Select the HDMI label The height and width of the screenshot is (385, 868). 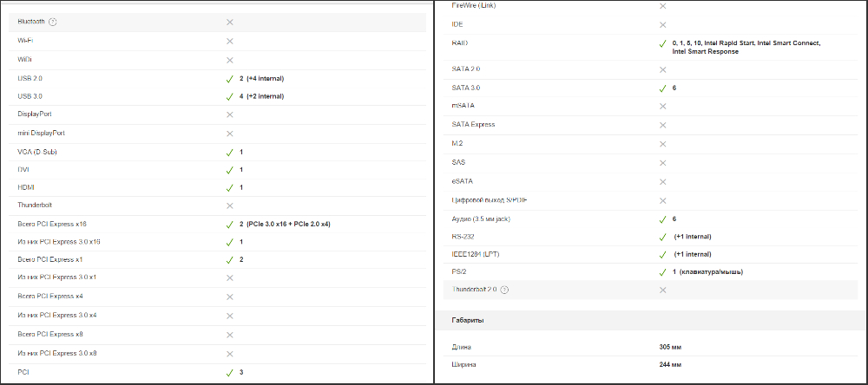[x=26, y=187]
